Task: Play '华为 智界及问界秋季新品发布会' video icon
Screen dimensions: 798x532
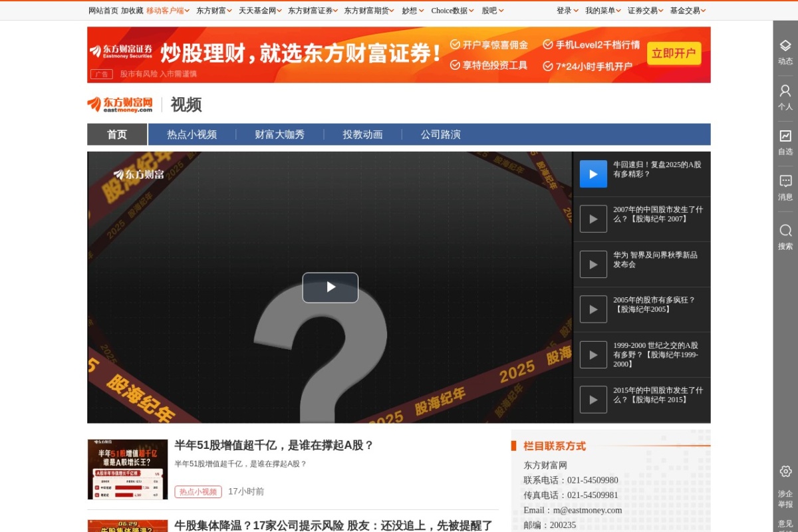Action: (593, 264)
